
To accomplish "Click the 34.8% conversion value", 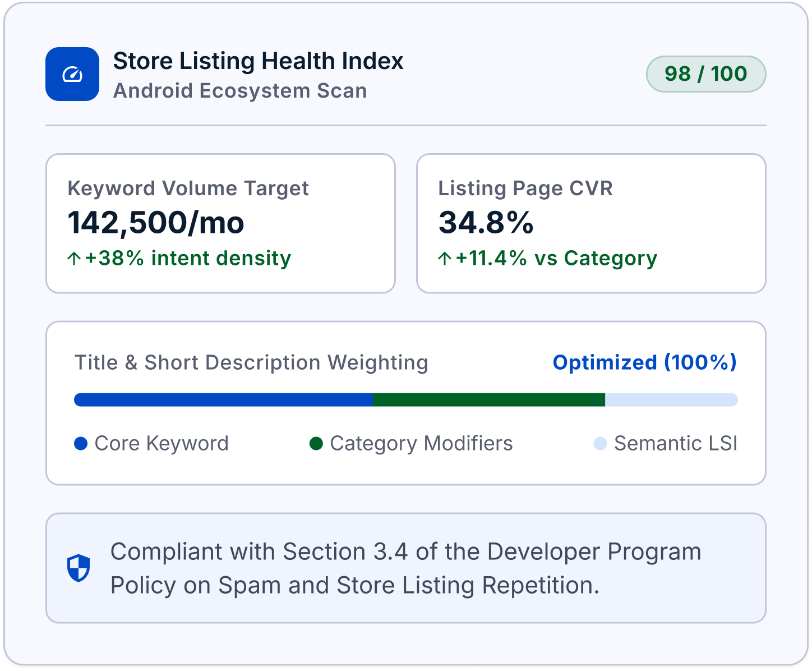I will point(486,223).
